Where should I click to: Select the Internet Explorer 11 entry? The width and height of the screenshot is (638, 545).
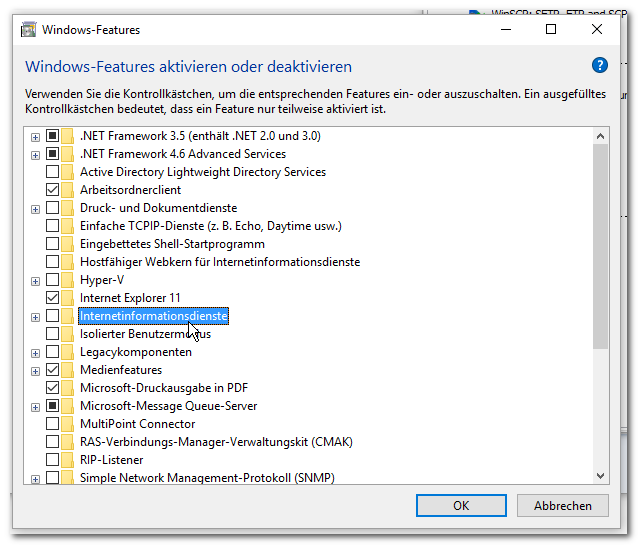[130, 298]
